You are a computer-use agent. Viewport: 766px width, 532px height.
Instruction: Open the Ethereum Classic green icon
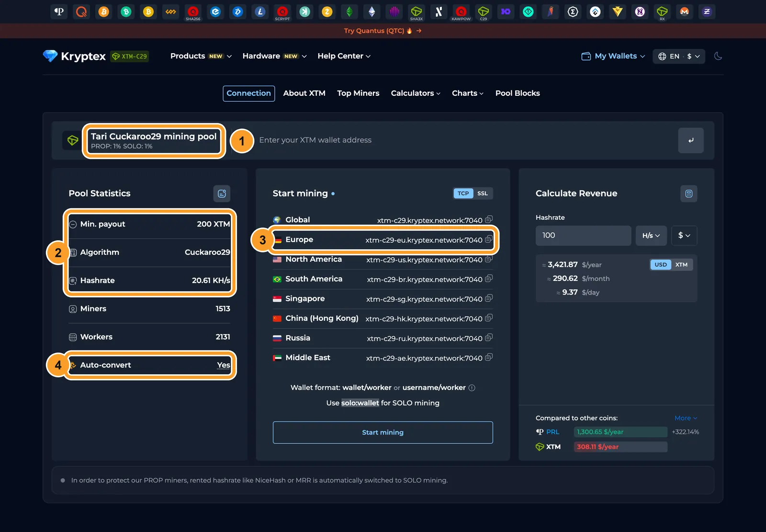pos(349,11)
